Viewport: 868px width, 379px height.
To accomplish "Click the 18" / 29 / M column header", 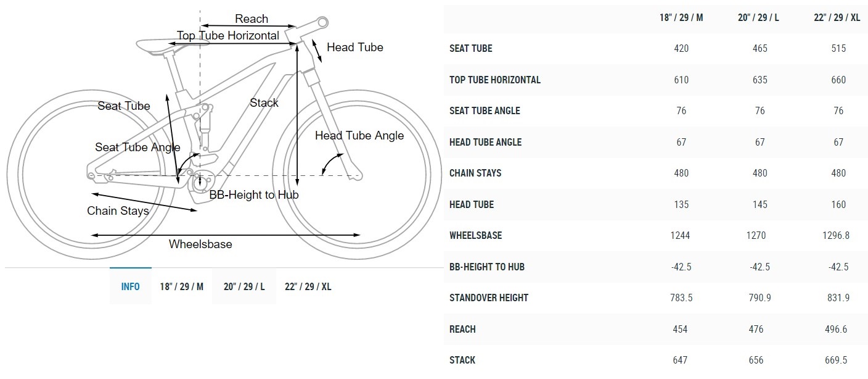I will coord(681,17).
